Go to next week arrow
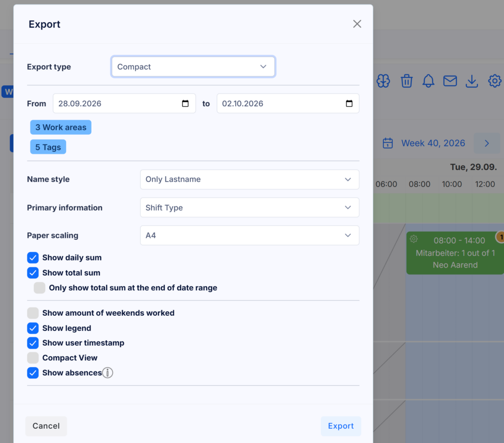Image resolution: width=504 pixels, height=443 pixels. coord(487,143)
